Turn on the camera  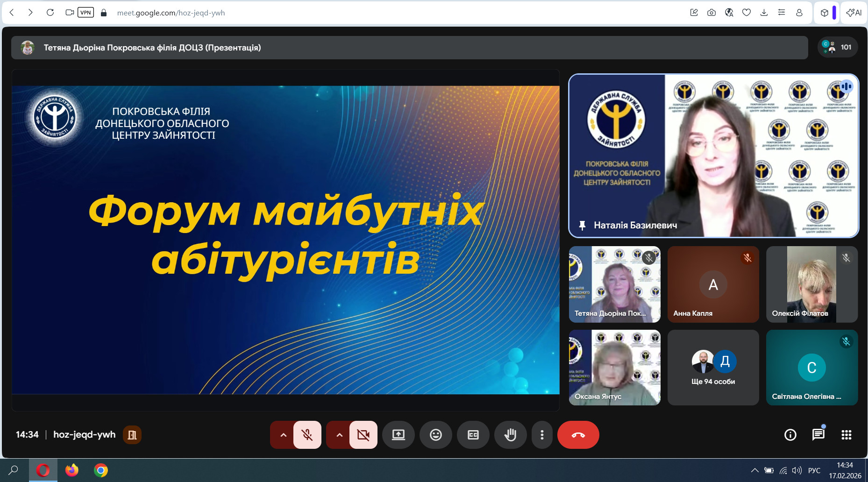pyautogui.click(x=363, y=435)
